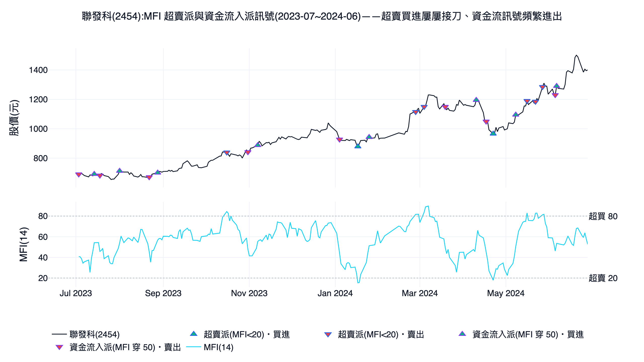The height and width of the screenshot is (362, 644).
Task: Click the oversold buy triangle in late April 2024 near 965
Action: point(493,133)
